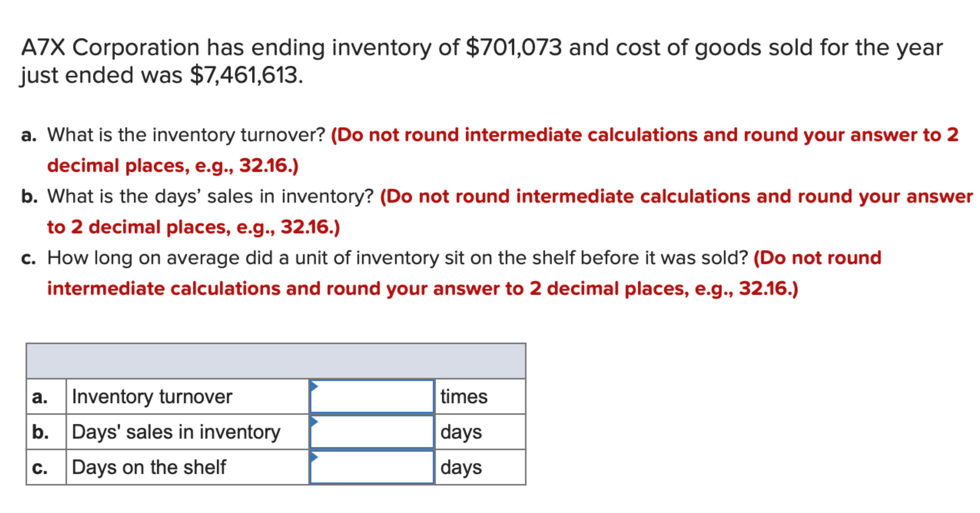Click the row labeled 'c. Days on the shelf'
Viewport: 980px width, 513px height.
148,467
